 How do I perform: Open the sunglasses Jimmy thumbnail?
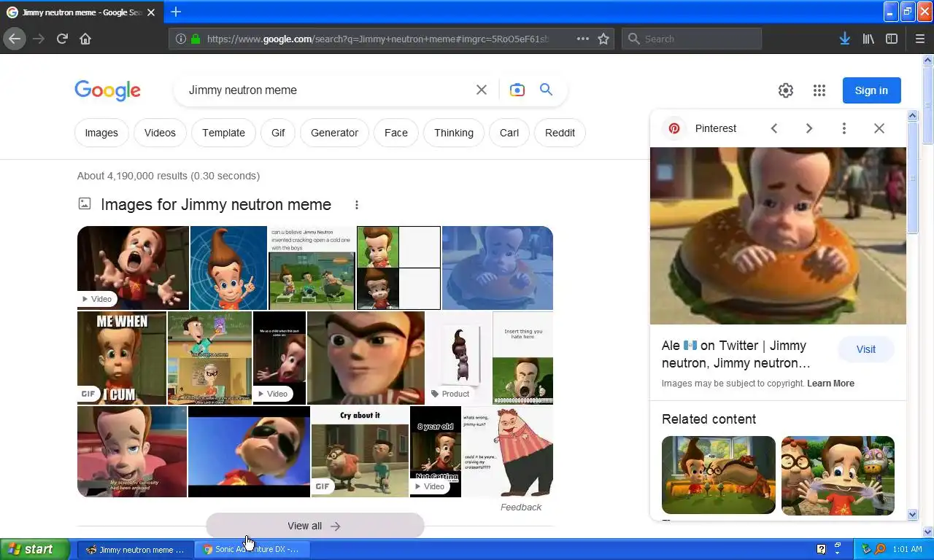click(x=249, y=451)
